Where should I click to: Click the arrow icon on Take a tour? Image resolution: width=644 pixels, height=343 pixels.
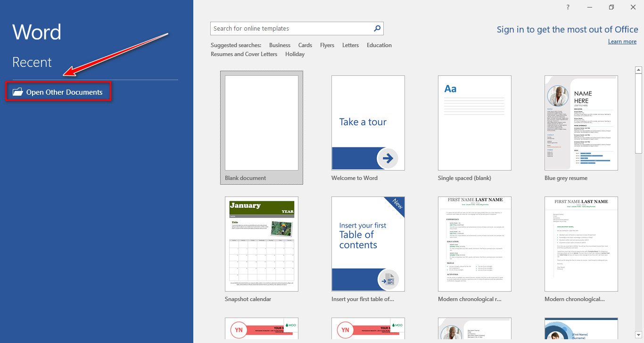[x=388, y=159]
